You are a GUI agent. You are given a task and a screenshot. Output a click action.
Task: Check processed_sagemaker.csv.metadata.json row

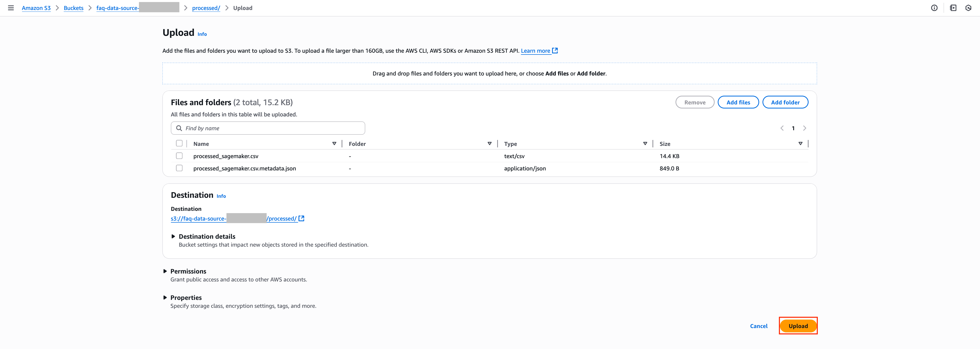179,168
